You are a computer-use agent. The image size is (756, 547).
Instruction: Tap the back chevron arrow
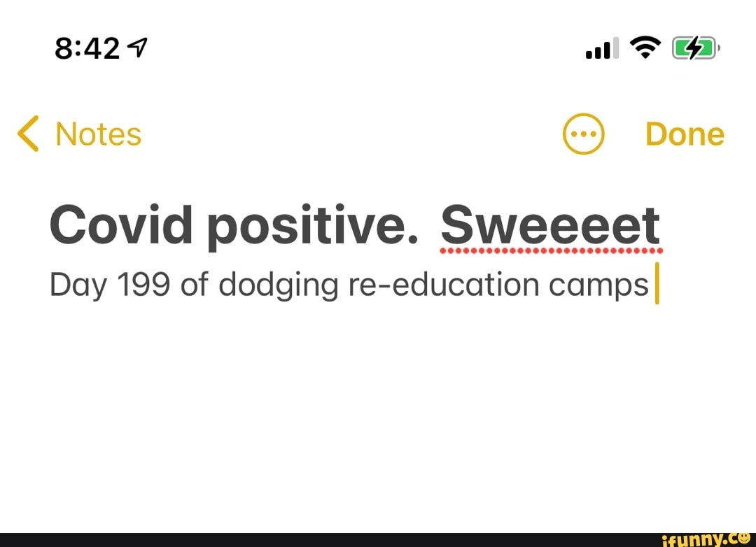[28, 134]
